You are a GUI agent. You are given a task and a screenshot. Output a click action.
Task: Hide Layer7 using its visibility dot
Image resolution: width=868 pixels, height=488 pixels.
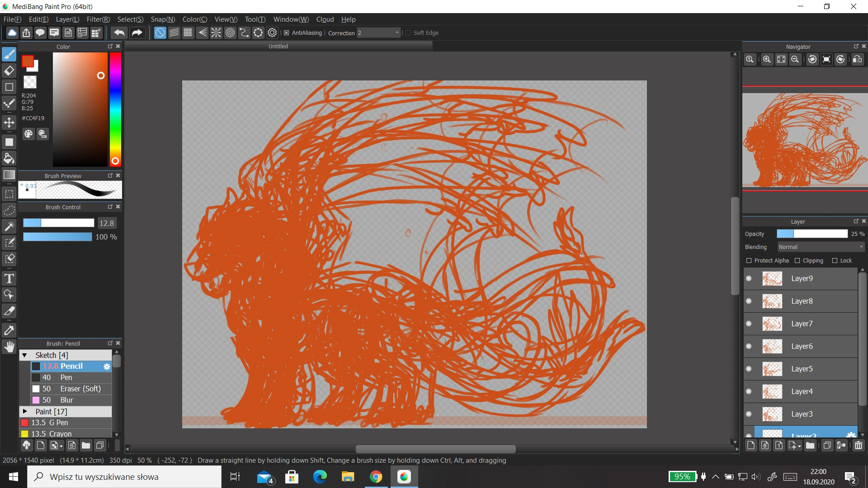pos(749,324)
